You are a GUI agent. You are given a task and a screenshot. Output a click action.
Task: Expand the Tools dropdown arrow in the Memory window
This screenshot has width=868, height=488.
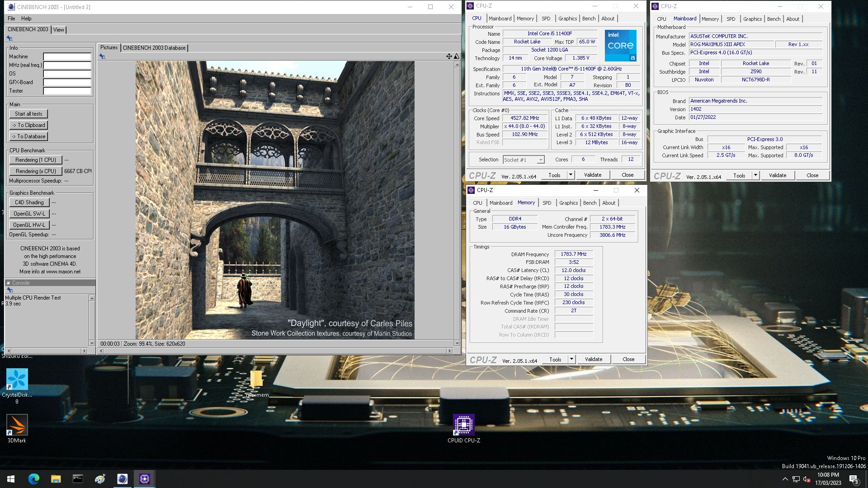click(x=571, y=359)
